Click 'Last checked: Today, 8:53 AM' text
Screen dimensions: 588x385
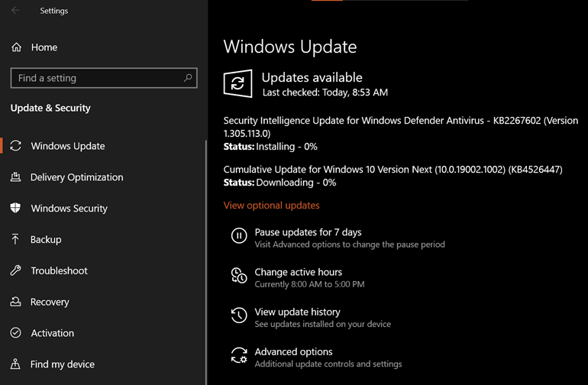(x=325, y=92)
